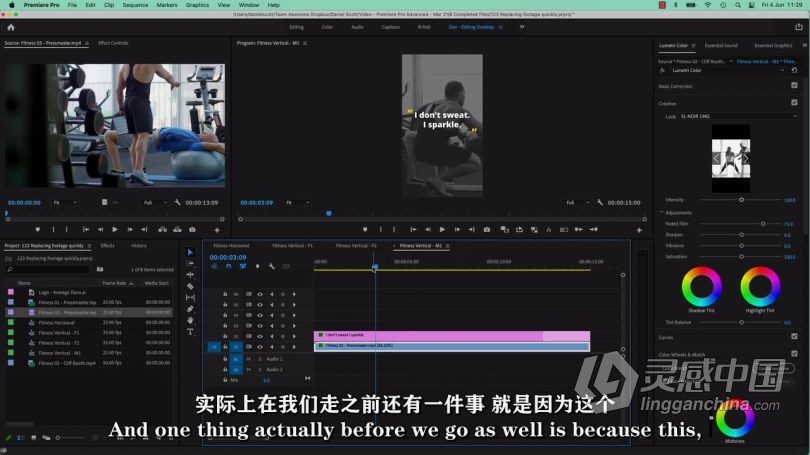Image resolution: width=810 pixels, height=455 pixels.
Task: Open Essential Sound panel tab
Action: pyautogui.click(x=721, y=45)
